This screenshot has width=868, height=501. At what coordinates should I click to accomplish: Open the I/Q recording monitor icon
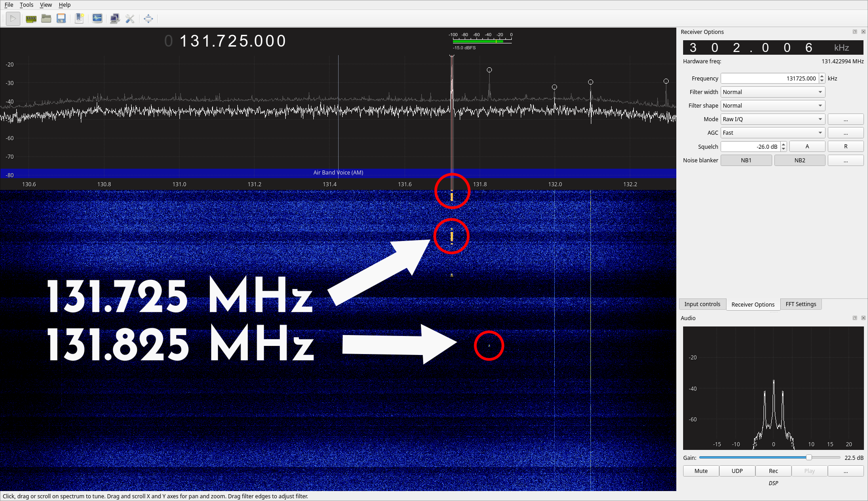coord(97,19)
